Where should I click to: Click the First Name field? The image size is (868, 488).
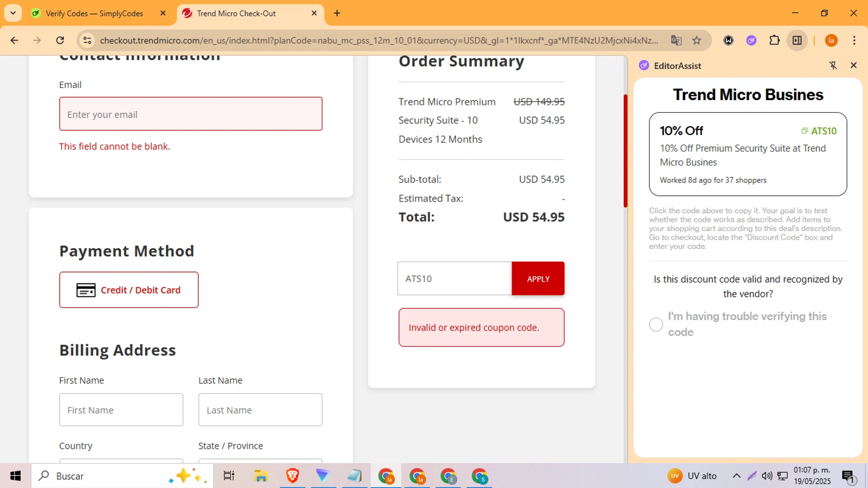(121, 410)
